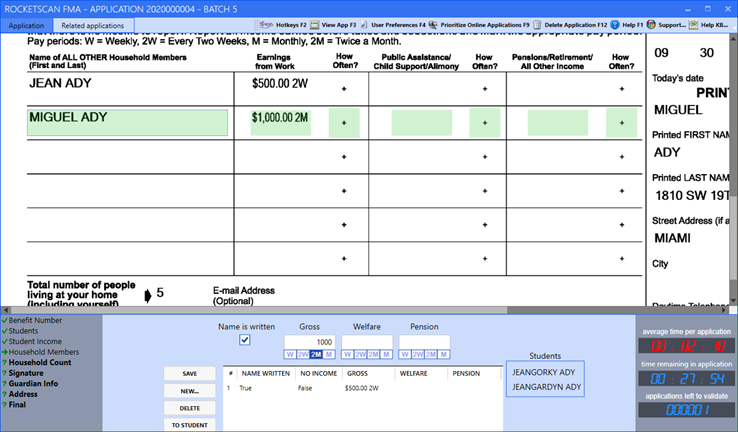The width and height of the screenshot is (738, 432).
Task: Click the WELFARE column header
Action: point(413,373)
